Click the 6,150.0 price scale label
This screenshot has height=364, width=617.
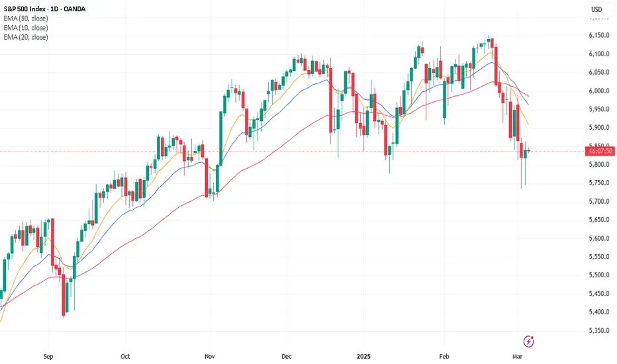(599, 36)
